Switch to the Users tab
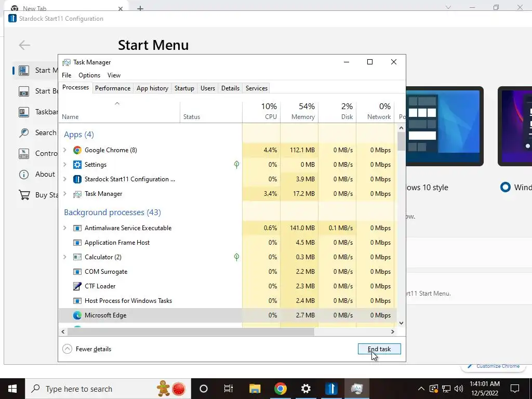The width and height of the screenshot is (532, 399). (x=208, y=88)
